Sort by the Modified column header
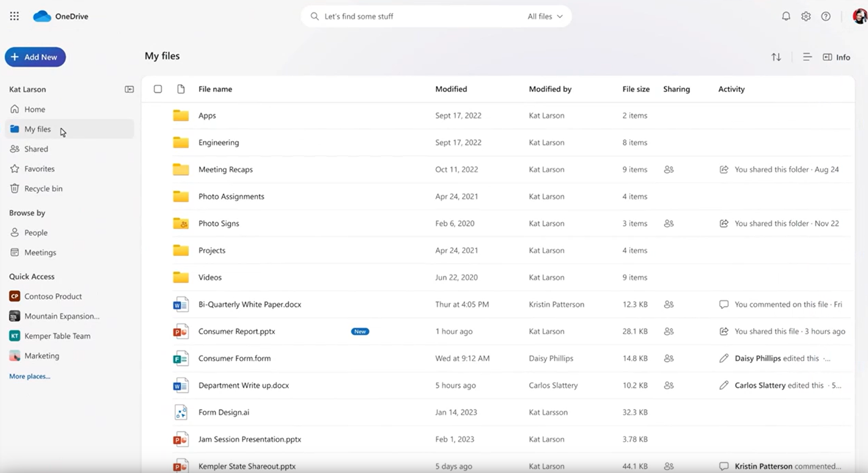The width and height of the screenshot is (868, 473). pos(451,89)
